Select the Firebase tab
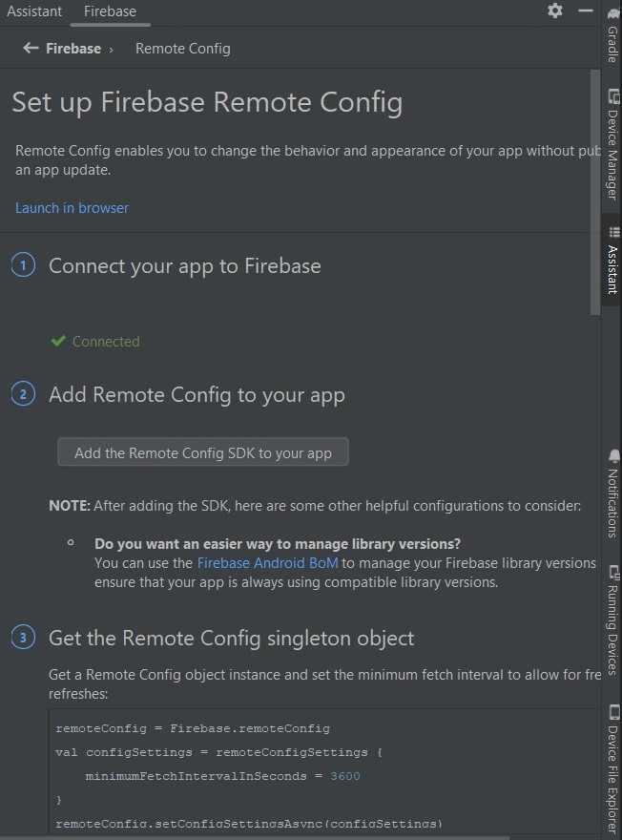This screenshot has height=840, width=622. (x=109, y=11)
